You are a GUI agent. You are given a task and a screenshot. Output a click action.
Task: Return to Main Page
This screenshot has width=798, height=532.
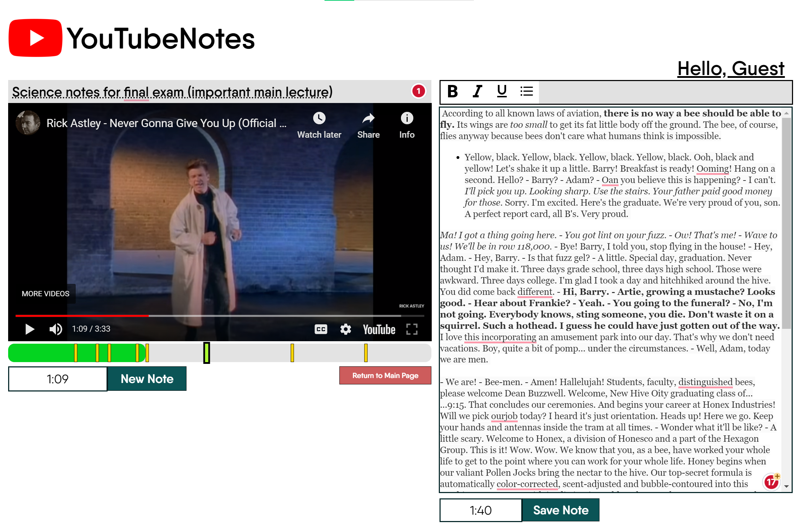[x=385, y=376]
